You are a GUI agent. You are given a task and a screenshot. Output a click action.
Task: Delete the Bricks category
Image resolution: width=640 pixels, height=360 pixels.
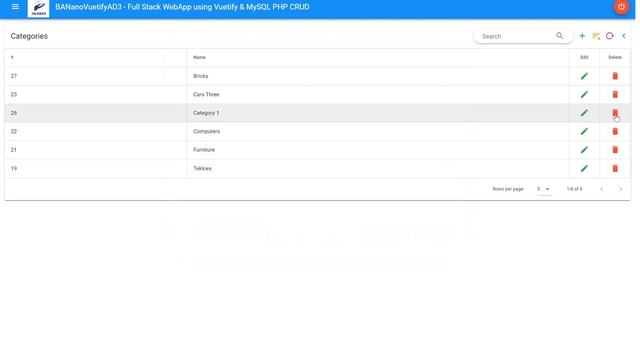(615, 76)
